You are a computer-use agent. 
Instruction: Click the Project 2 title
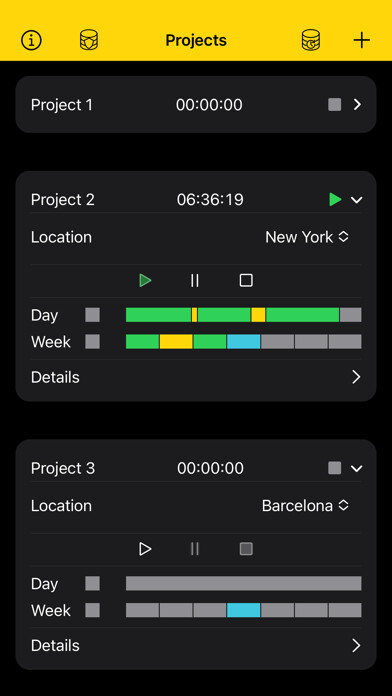tap(63, 200)
